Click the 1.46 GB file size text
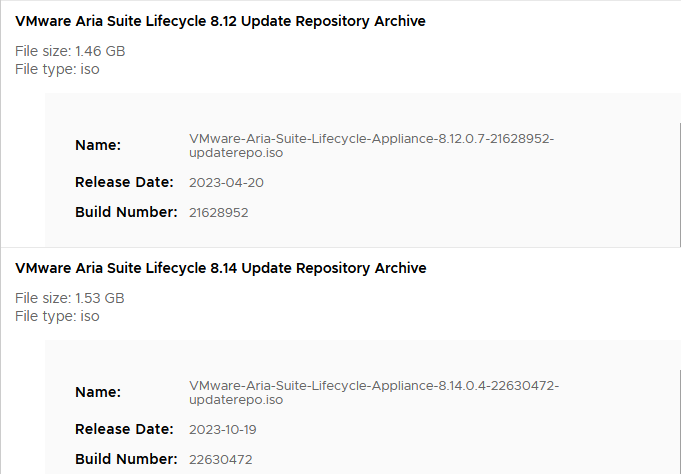This screenshot has width=681, height=474. pos(70,51)
